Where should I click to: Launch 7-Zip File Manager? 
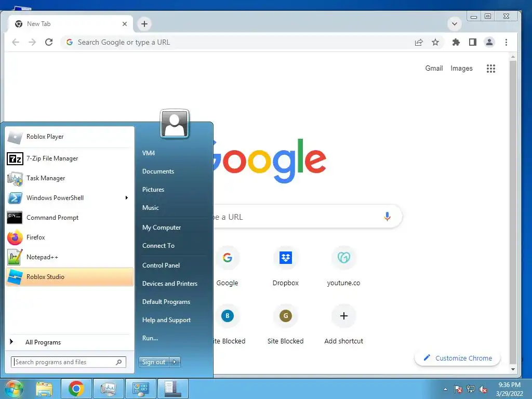click(x=70, y=158)
